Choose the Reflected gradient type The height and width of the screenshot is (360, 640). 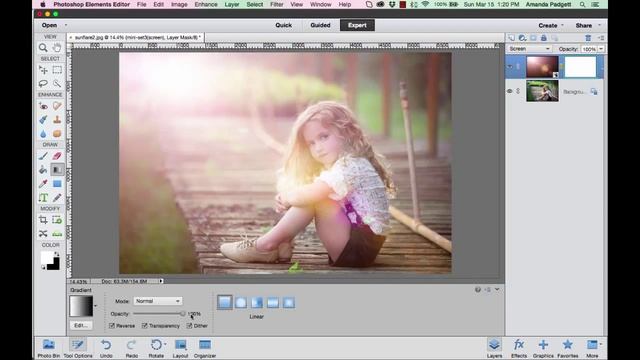pos(273,302)
